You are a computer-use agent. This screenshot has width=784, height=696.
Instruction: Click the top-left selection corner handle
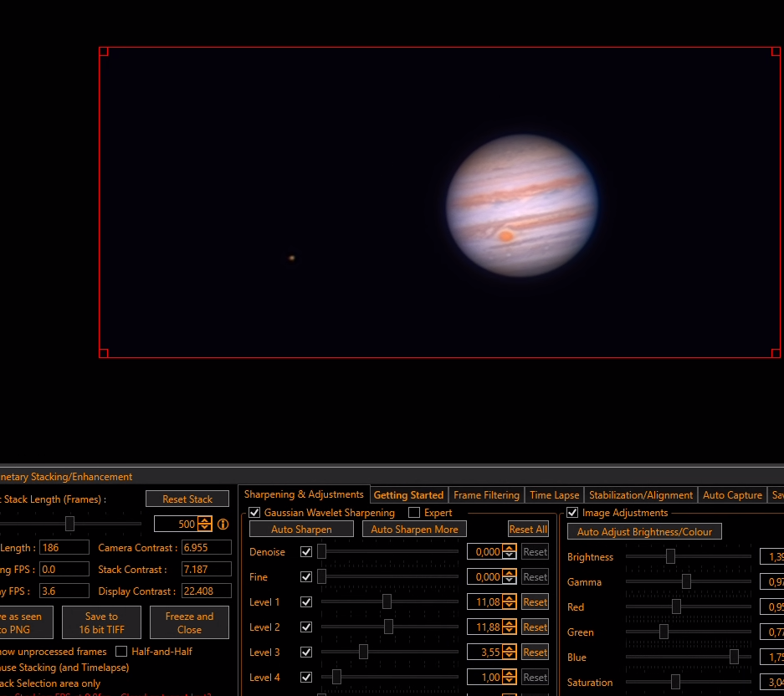click(x=104, y=52)
